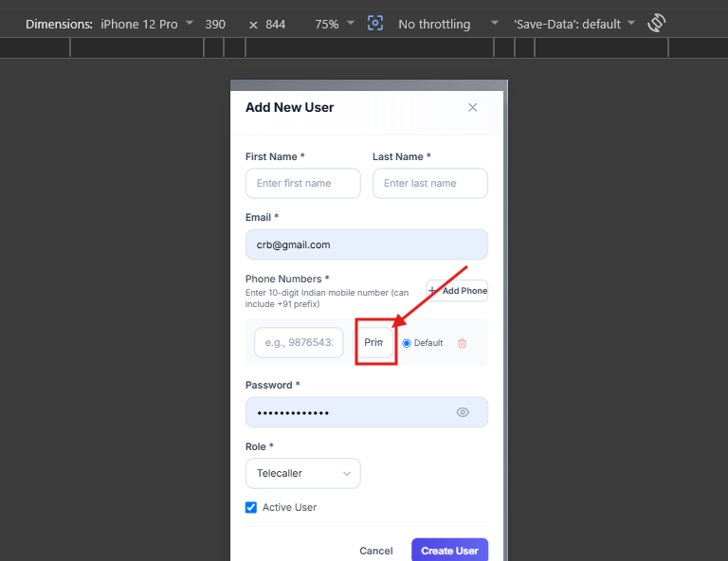Select Default radio for the phone
The image size is (728, 561).
coord(407,343)
